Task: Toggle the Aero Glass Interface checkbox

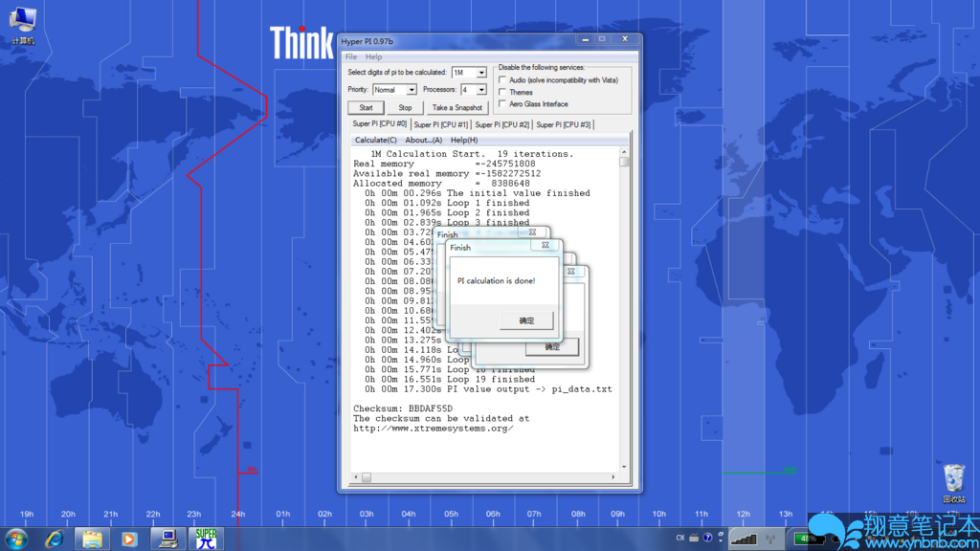Action: click(x=502, y=103)
